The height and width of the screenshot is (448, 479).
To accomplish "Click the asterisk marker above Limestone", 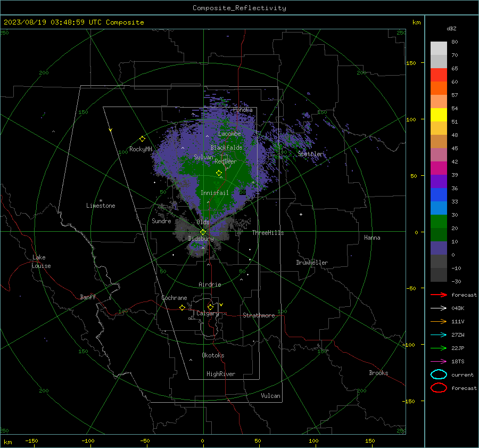I will (x=101, y=201).
